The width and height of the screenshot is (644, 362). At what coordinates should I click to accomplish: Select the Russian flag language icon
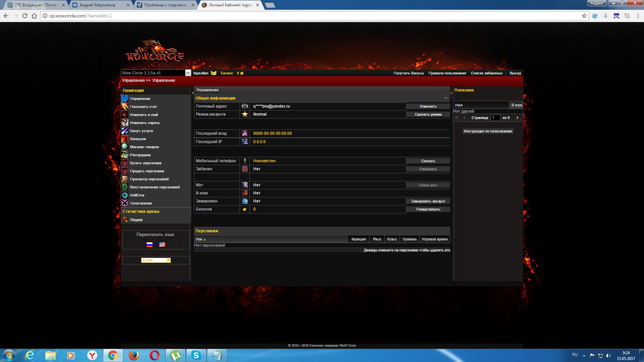(150, 245)
